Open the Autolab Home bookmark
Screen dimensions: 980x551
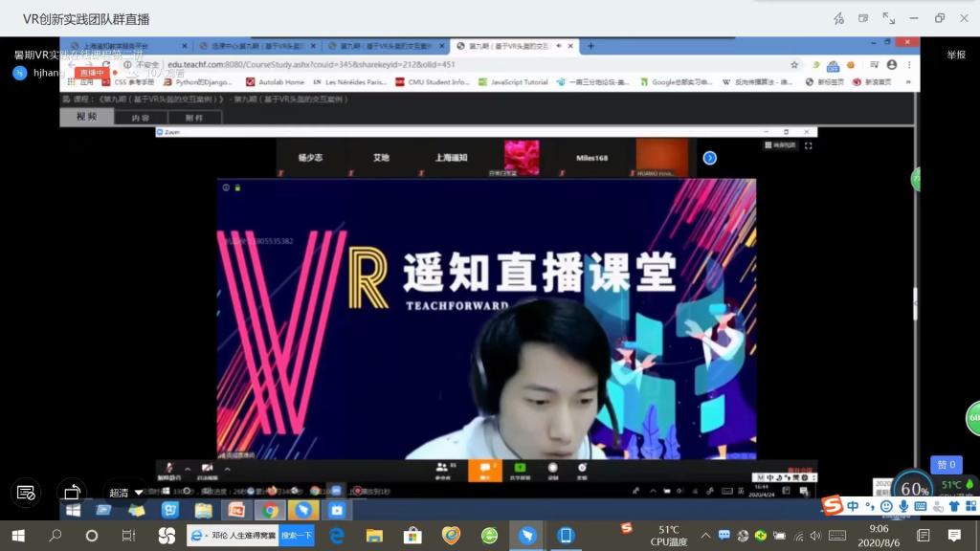(x=275, y=82)
